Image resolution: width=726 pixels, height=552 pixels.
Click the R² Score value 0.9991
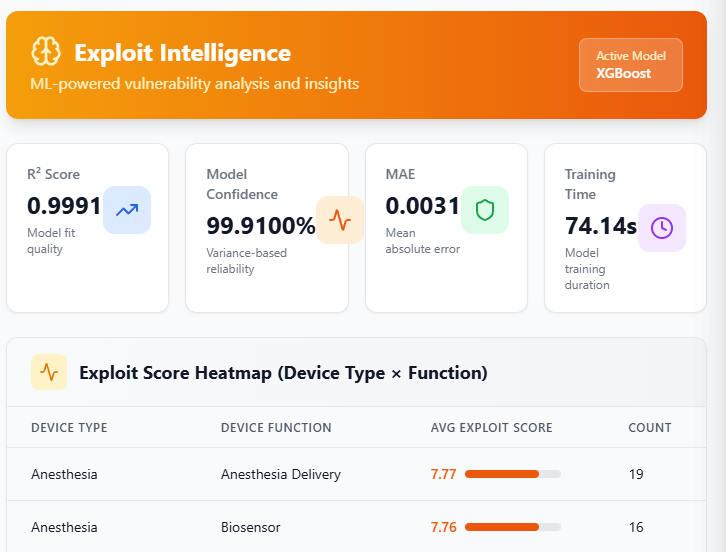pyautogui.click(x=64, y=206)
